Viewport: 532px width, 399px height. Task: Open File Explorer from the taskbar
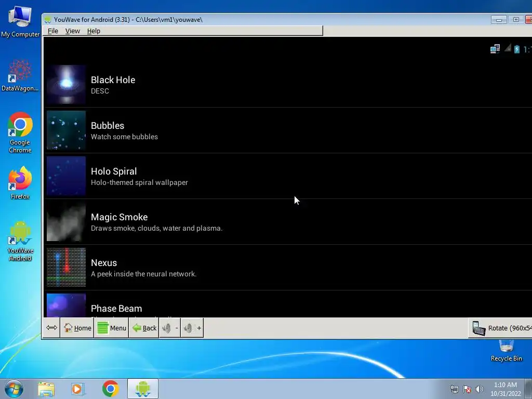coord(46,389)
